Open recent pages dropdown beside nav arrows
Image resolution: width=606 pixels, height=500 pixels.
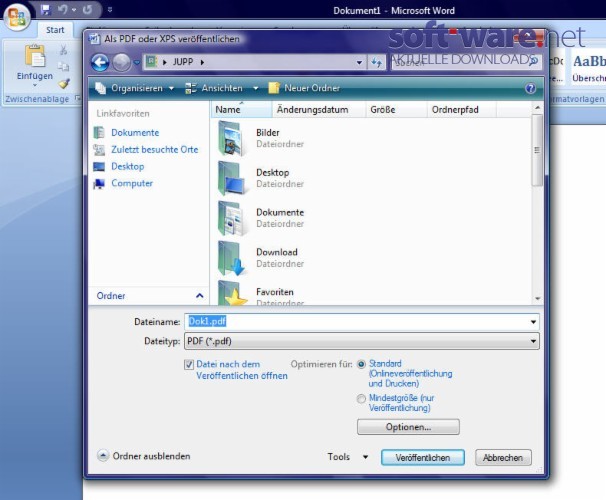(x=136, y=62)
